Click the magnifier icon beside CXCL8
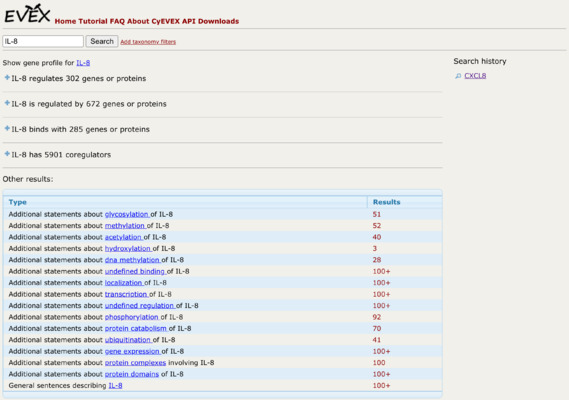569x400 pixels. [458, 76]
